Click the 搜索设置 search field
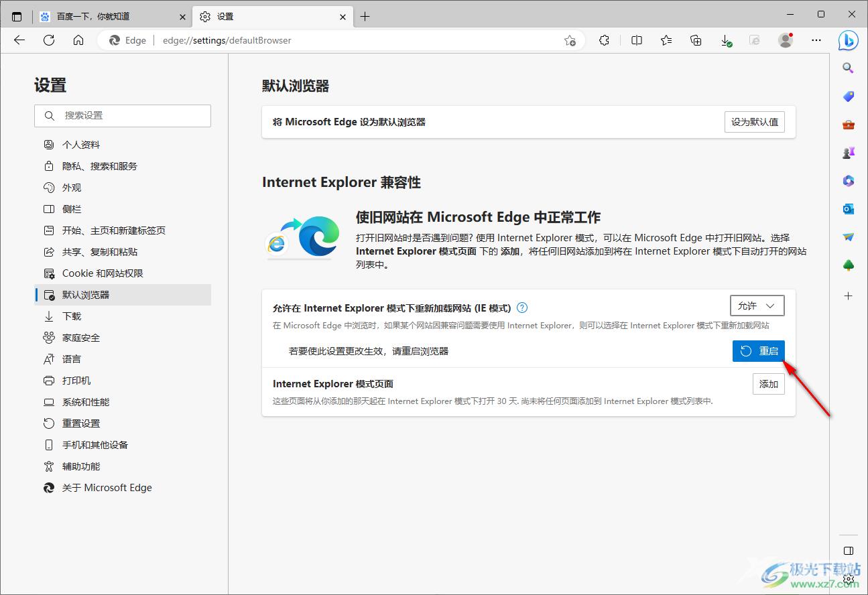868x595 pixels. pos(123,115)
